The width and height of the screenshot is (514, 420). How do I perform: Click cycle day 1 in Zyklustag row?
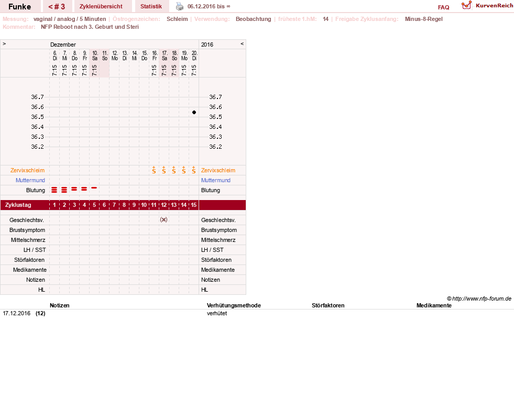pos(54,205)
